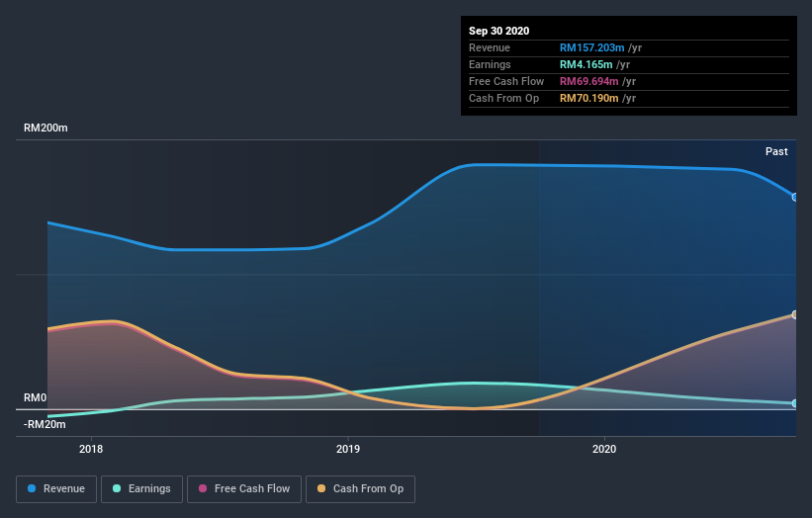The height and width of the screenshot is (518, 812).
Task: Toggle the Free Cash Flow legend button
Action: click(x=244, y=489)
